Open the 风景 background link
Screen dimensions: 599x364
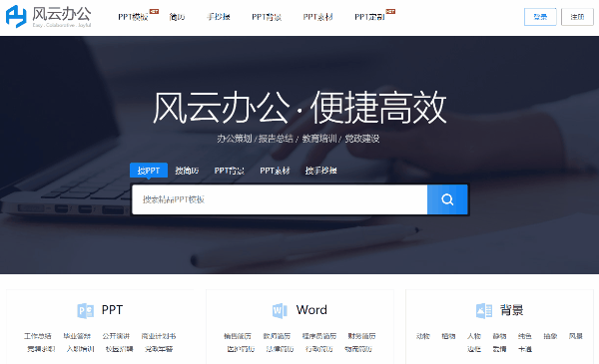coord(576,336)
